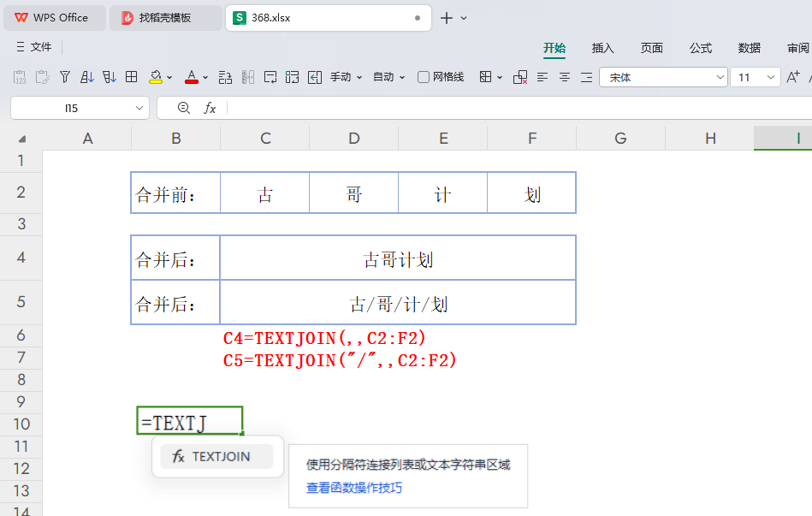This screenshot has height=516, width=812.
Task: Click the new tab plus button
Action: coord(447,18)
